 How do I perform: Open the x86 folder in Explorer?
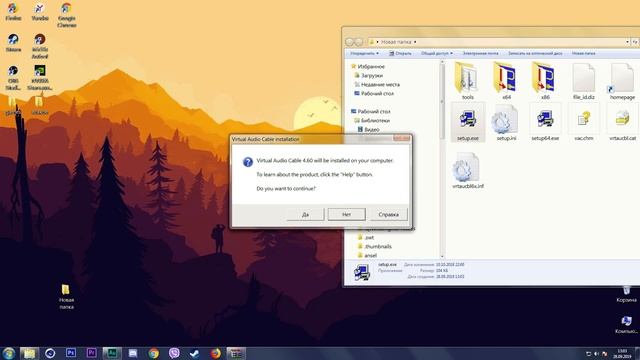point(545,81)
